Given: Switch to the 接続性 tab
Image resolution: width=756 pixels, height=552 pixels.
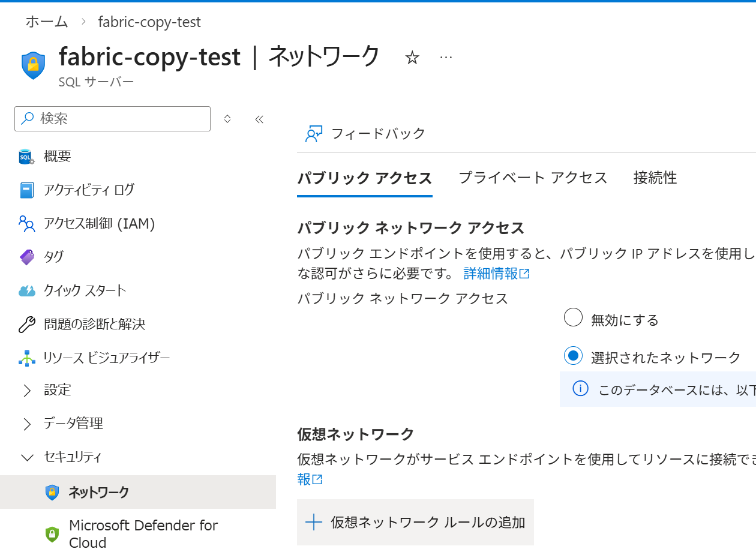Looking at the screenshot, I should tap(655, 178).
